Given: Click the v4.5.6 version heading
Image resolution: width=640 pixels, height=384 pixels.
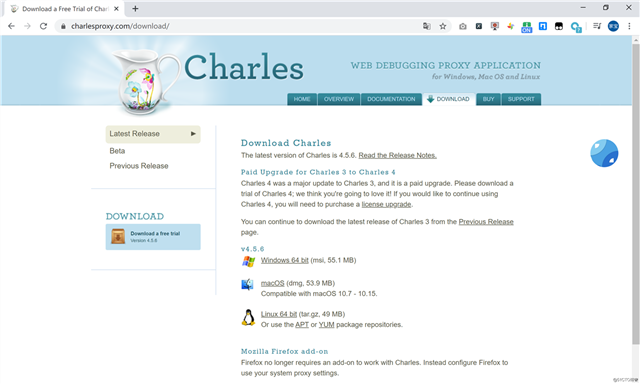Looking at the screenshot, I should 253,249.
